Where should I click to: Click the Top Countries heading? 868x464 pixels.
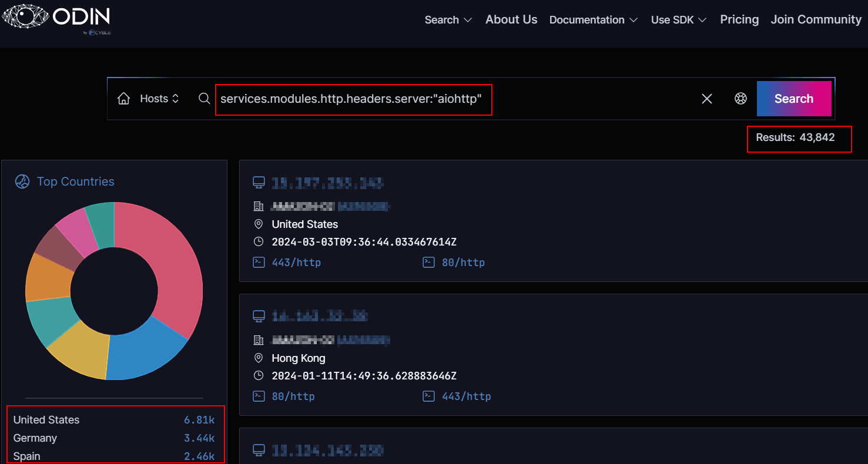tap(76, 181)
